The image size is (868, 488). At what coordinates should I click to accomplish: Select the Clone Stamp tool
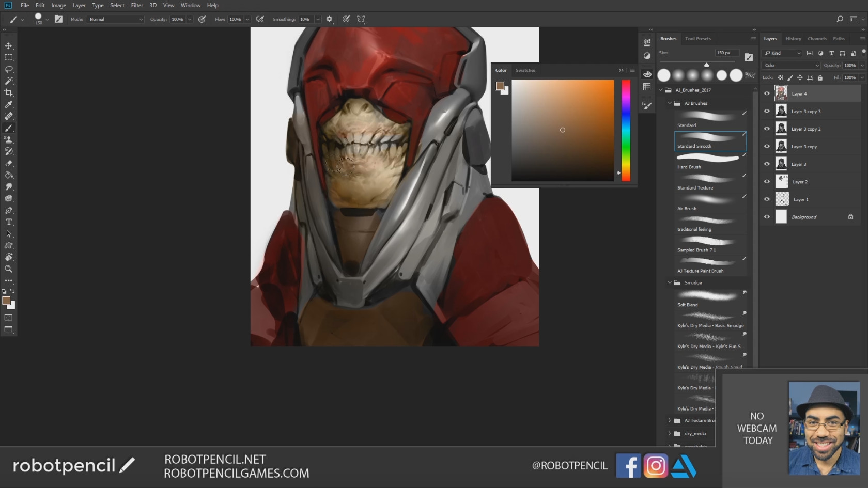9,140
